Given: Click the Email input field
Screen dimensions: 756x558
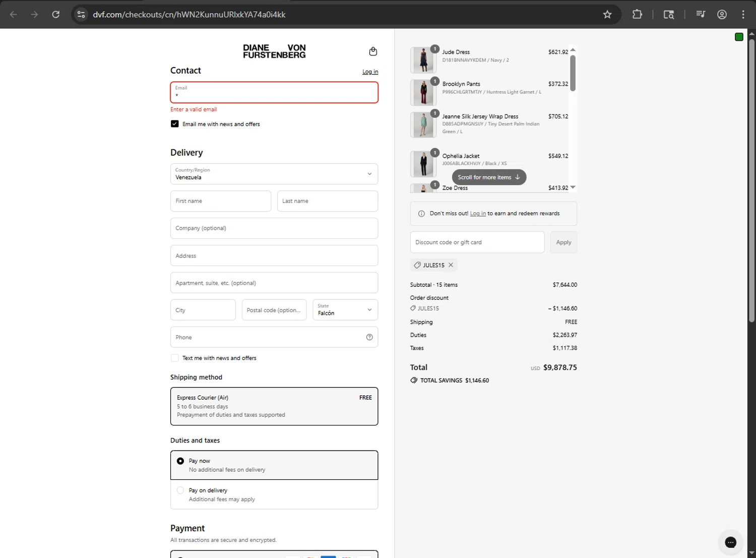Looking at the screenshot, I should (274, 92).
